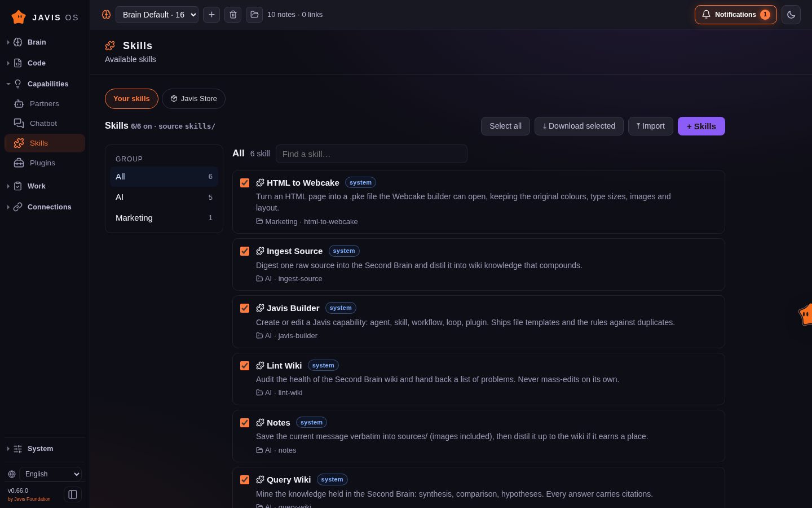Open Chatbot in the sidebar

[45, 124]
